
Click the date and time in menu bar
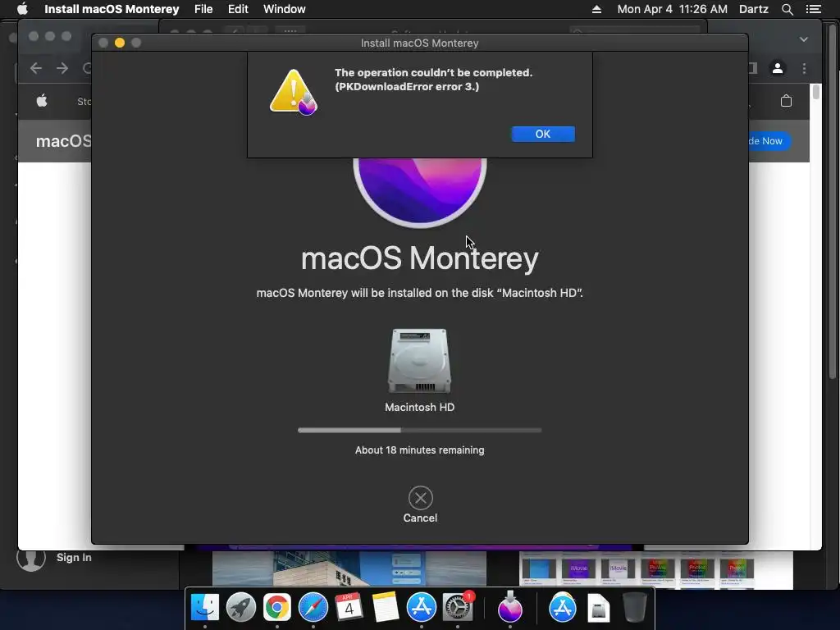click(673, 9)
